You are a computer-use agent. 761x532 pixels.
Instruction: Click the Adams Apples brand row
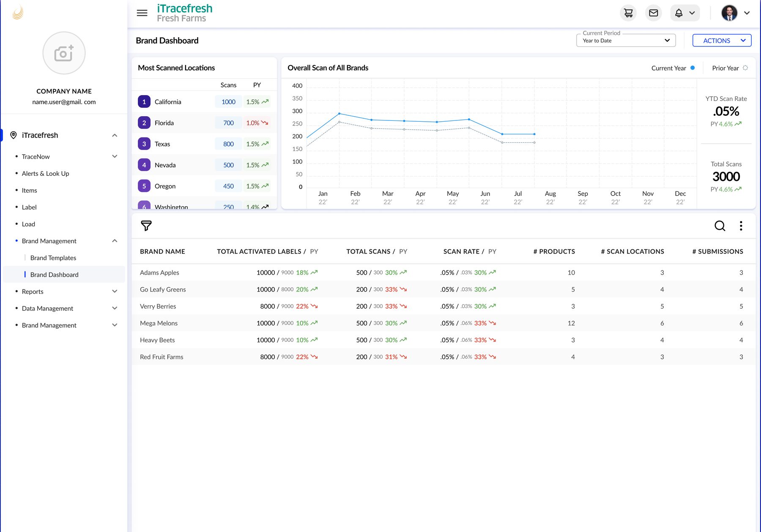click(x=443, y=273)
